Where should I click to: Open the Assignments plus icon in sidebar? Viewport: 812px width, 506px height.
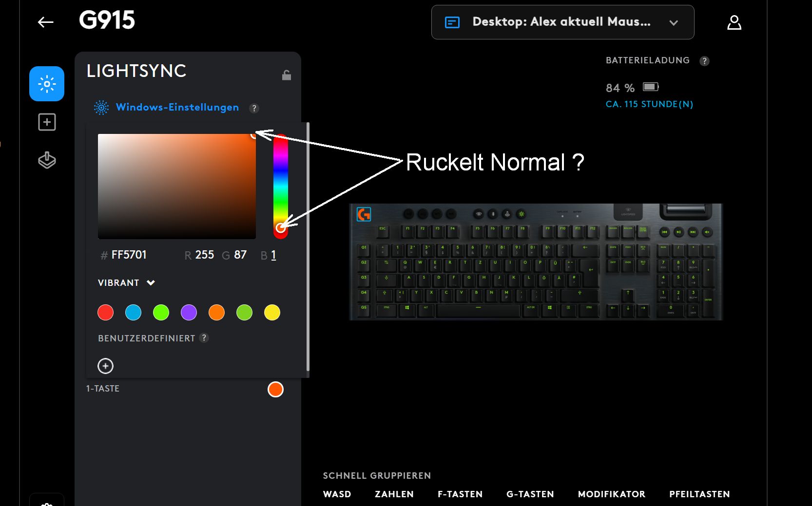point(47,122)
